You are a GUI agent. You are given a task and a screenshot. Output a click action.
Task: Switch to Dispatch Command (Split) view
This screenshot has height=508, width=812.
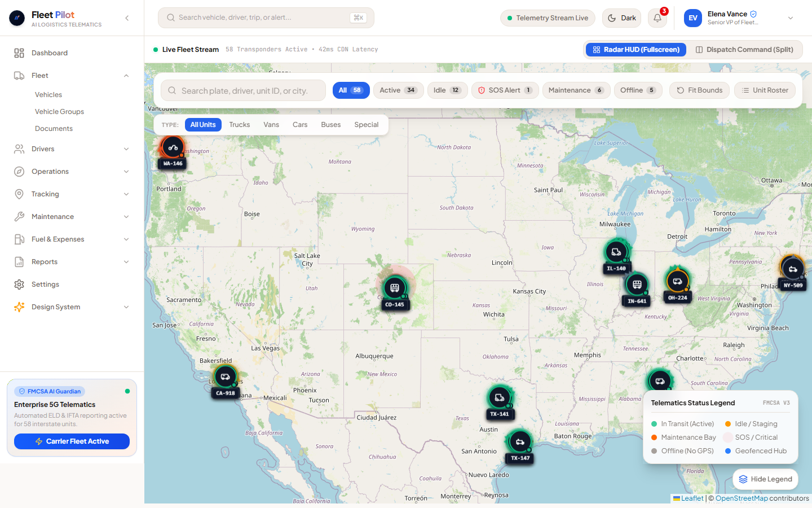coord(744,50)
